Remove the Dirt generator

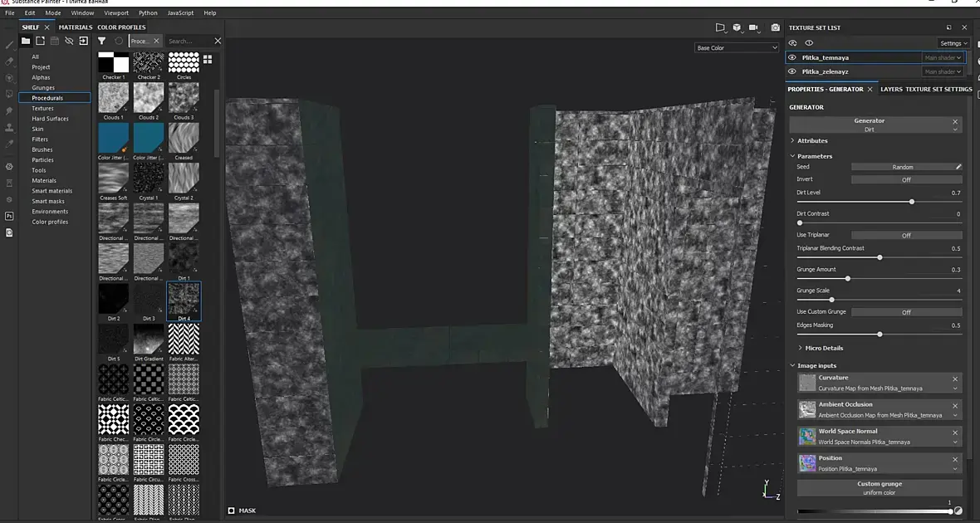tap(955, 121)
